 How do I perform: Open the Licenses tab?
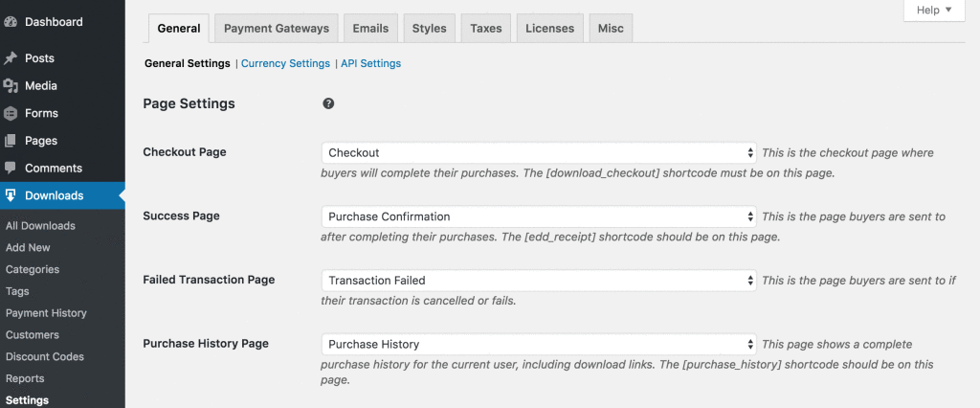coord(549,29)
